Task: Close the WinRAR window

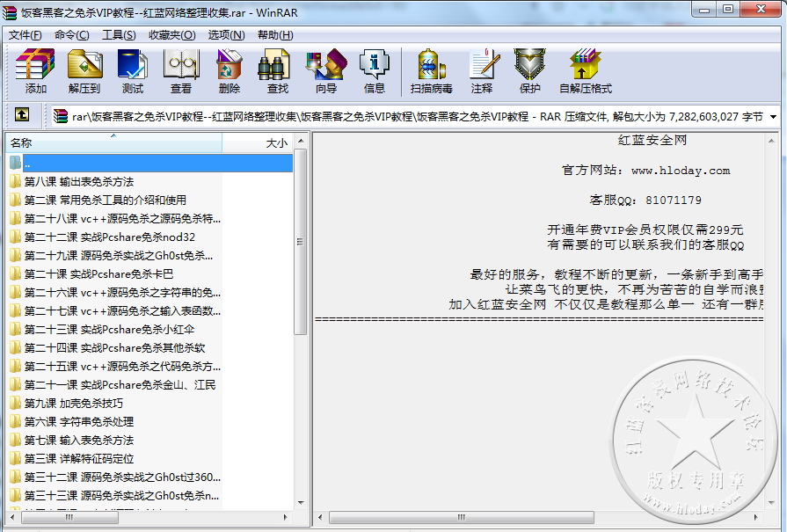Action: (x=761, y=10)
